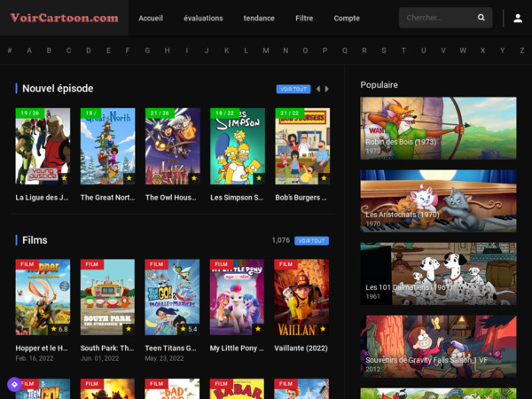
Task: Go to next new episodes arrow
Action: point(326,89)
